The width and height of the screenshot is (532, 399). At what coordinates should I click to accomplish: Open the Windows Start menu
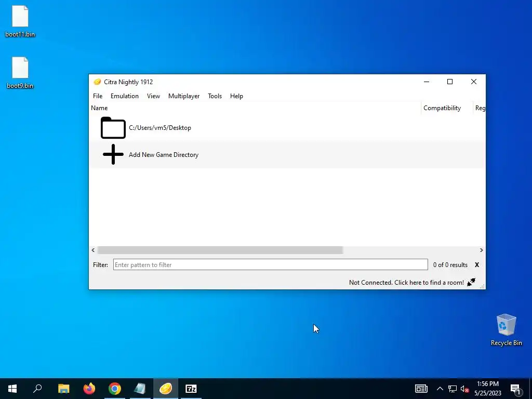coord(12,389)
